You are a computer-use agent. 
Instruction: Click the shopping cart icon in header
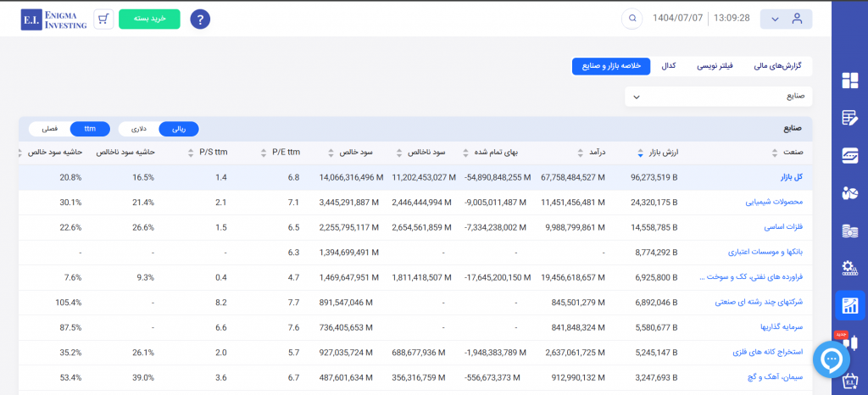[103, 19]
